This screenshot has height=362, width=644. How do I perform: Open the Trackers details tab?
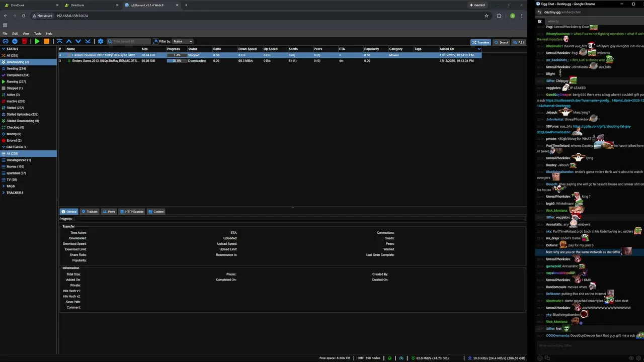90,212
